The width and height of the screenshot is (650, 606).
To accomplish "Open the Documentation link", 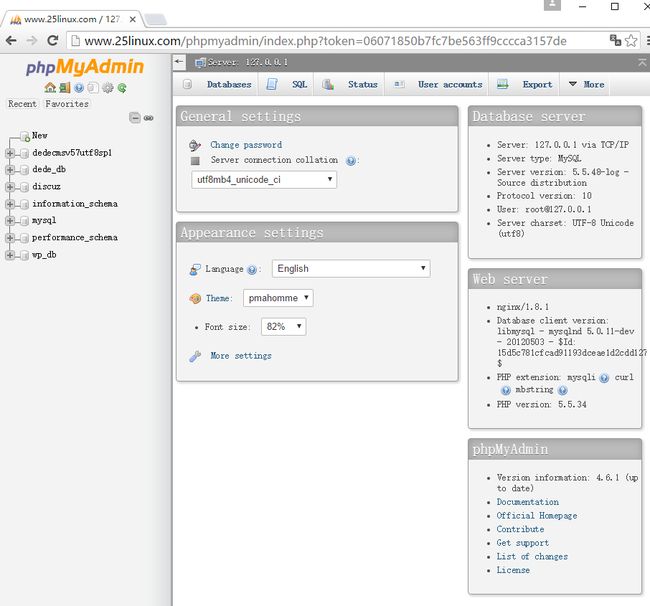I will click(528, 502).
